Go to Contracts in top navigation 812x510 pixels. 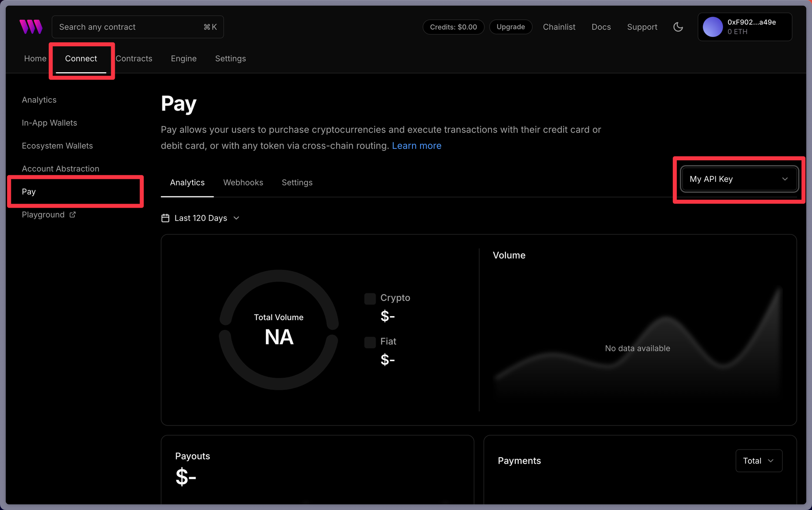[134, 58]
